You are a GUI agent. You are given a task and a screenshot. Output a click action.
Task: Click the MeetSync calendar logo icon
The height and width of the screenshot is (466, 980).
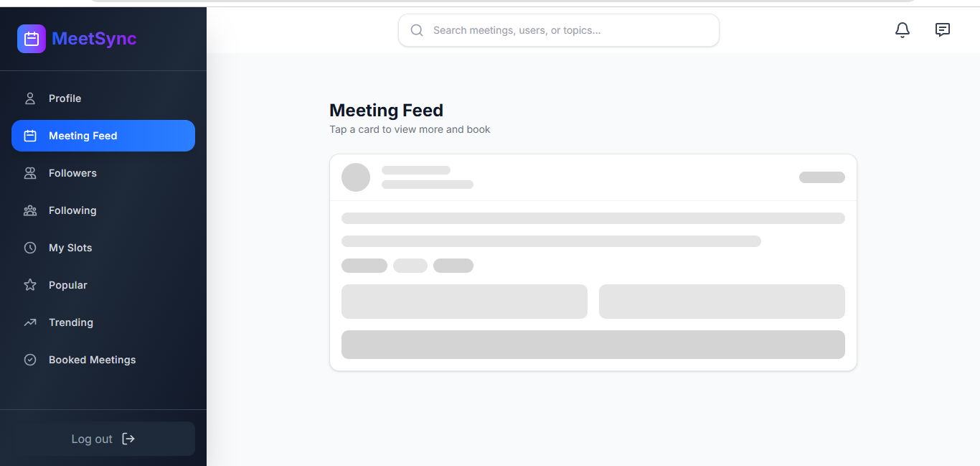coord(32,39)
